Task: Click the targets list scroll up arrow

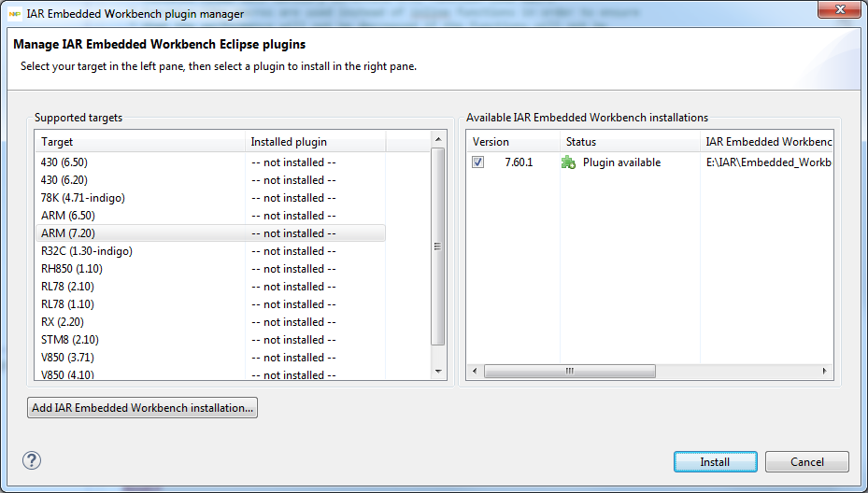Action: 438,139
